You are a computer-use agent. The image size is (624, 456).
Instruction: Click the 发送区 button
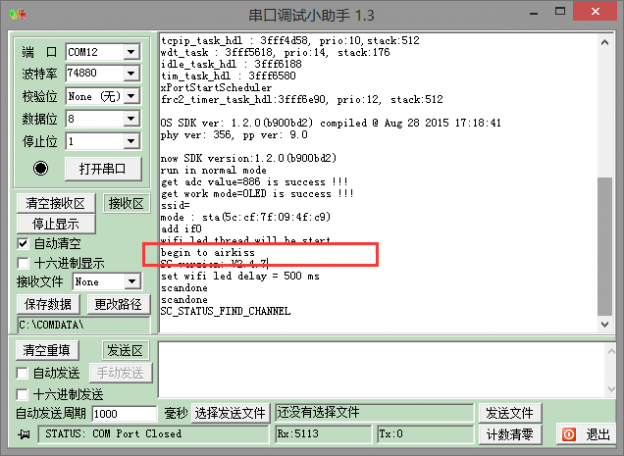[x=125, y=351]
